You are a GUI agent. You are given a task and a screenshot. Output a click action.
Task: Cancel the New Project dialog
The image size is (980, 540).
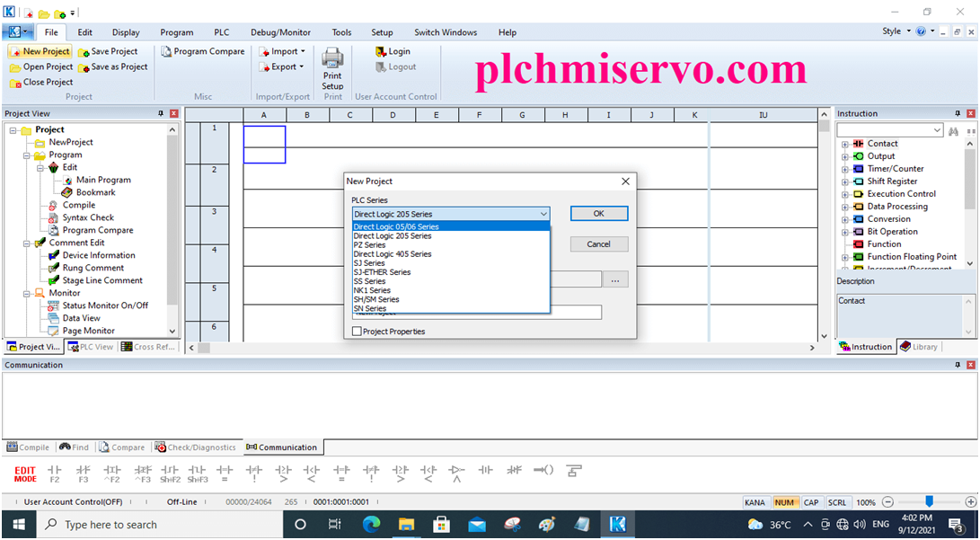(x=598, y=243)
